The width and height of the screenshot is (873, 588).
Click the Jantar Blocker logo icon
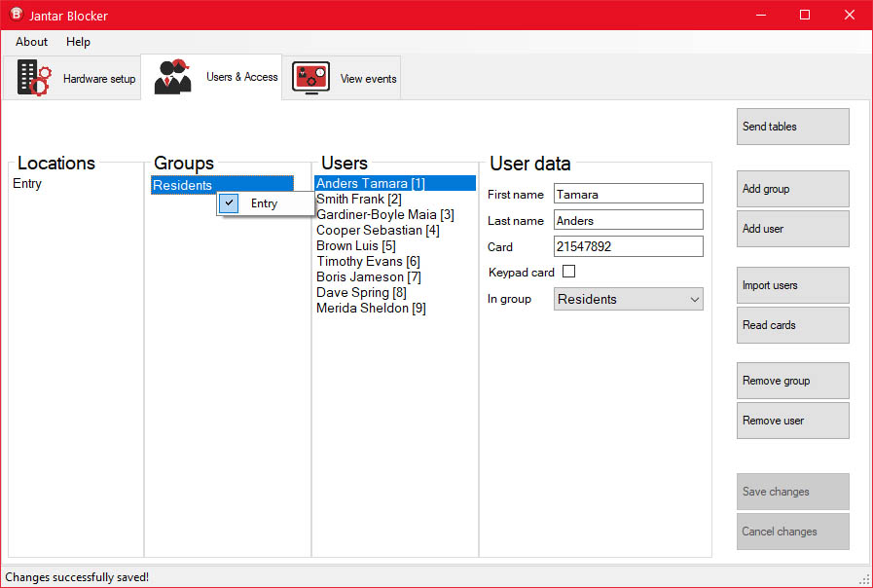pyautogui.click(x=17, y=15)
